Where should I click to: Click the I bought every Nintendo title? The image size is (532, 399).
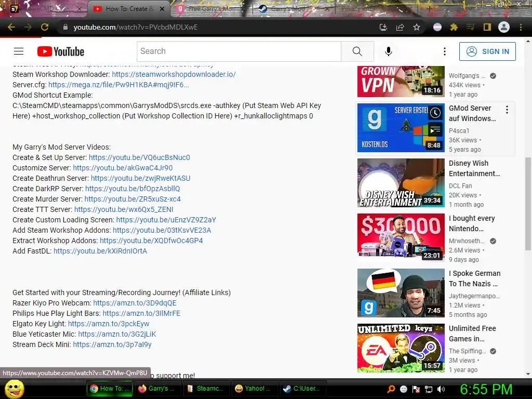472,223
